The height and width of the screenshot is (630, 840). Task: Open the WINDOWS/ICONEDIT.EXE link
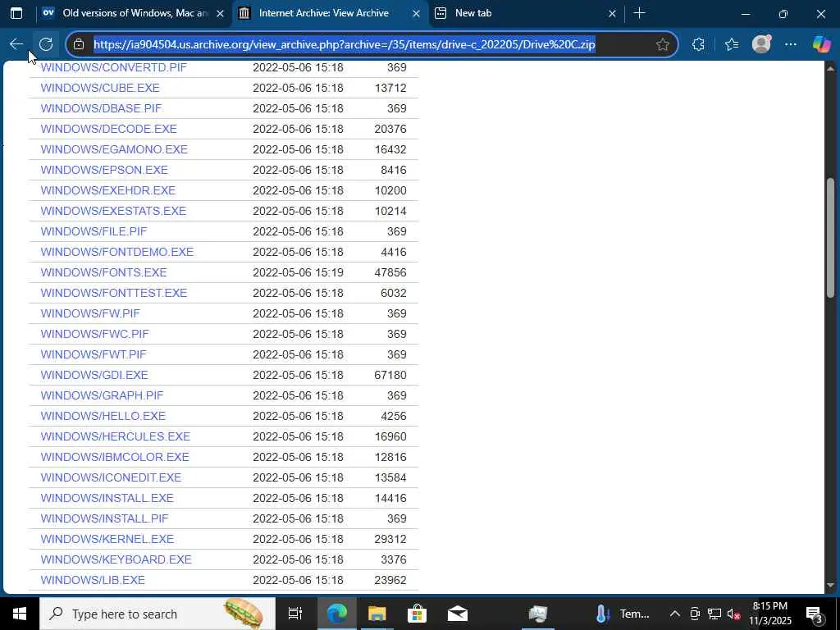click(x=111, y=477)
